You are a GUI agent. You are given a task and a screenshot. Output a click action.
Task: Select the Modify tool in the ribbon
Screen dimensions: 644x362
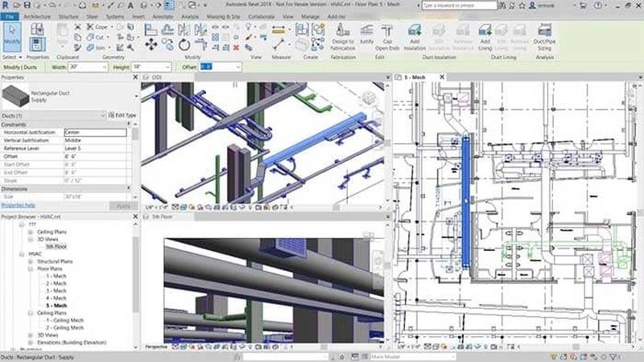[11, 36]
